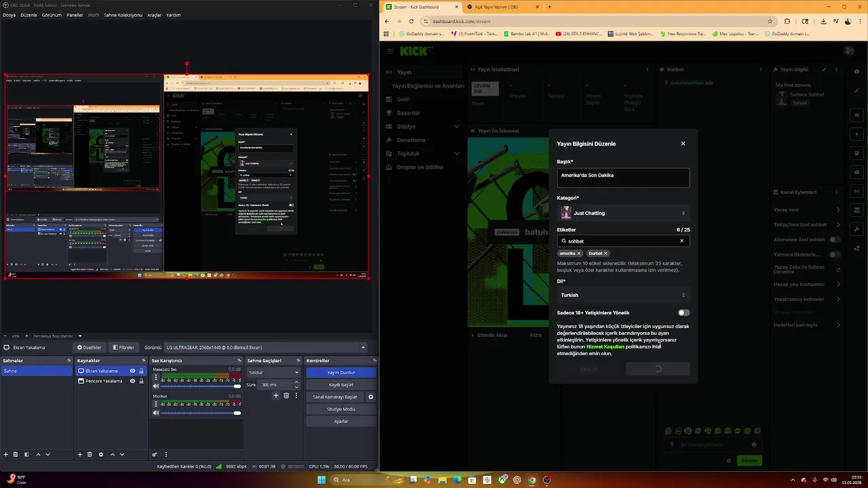868x488 pixels.
Task: Toggle visibility of Ekran Yakalama source
Action: 132,371
